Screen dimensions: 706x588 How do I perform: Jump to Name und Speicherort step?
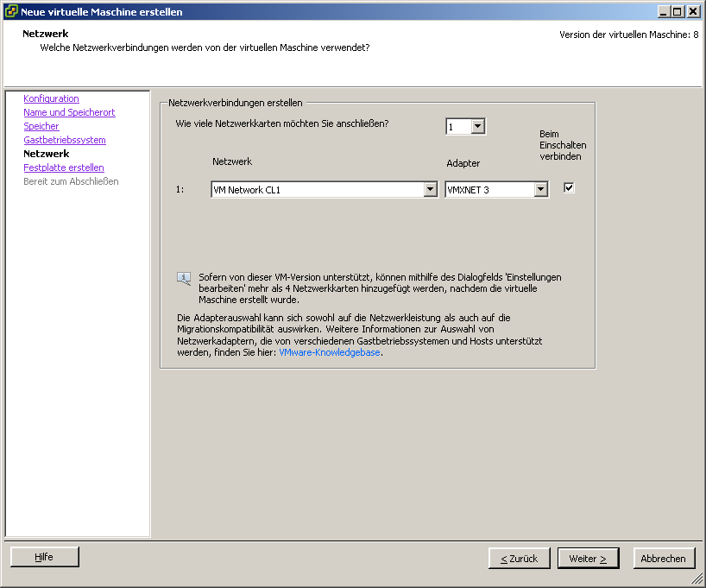point(69,112)
